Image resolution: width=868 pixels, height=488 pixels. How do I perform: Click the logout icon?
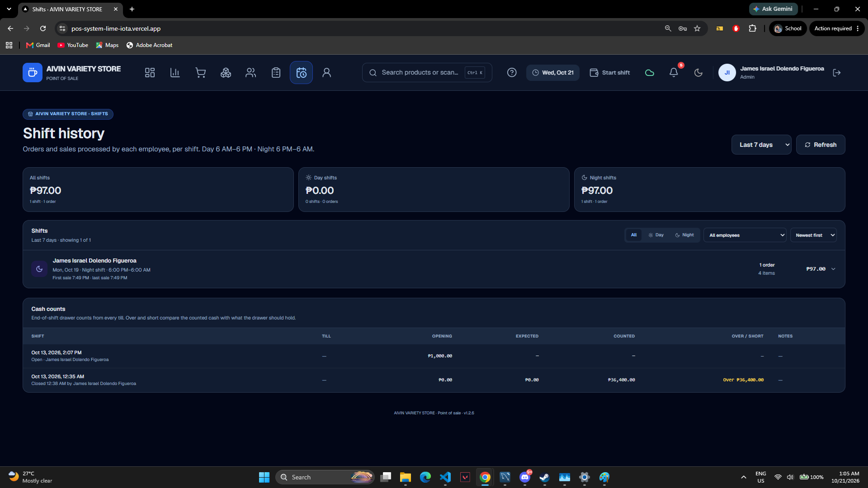tap(837, 73)
